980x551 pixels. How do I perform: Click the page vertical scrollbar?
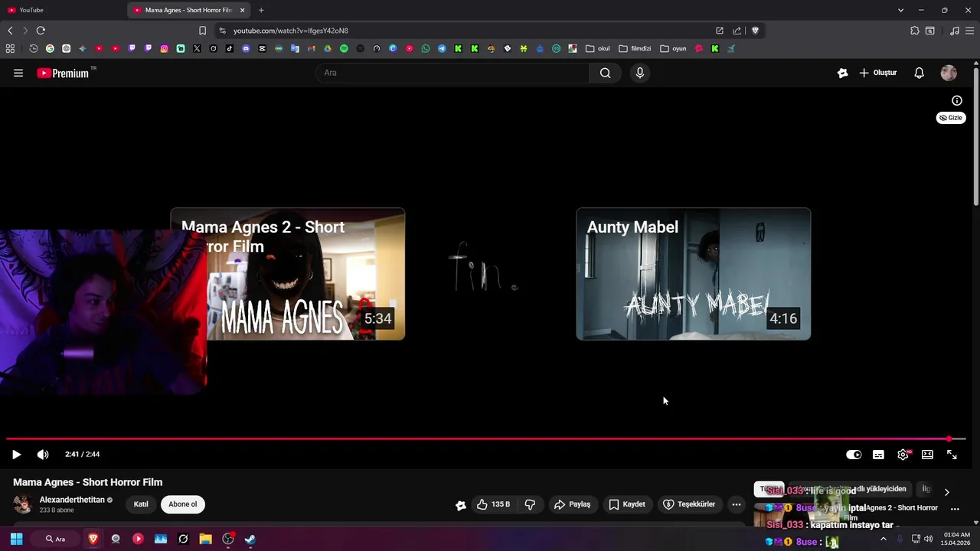(976, 138)
